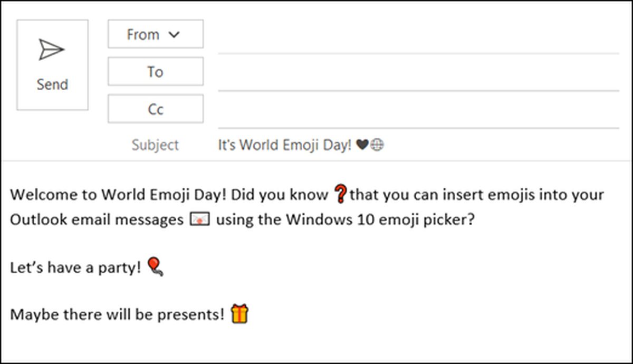Place cursor in "Let's have a party!" line

pyautogui.click(x=75, y=267)
